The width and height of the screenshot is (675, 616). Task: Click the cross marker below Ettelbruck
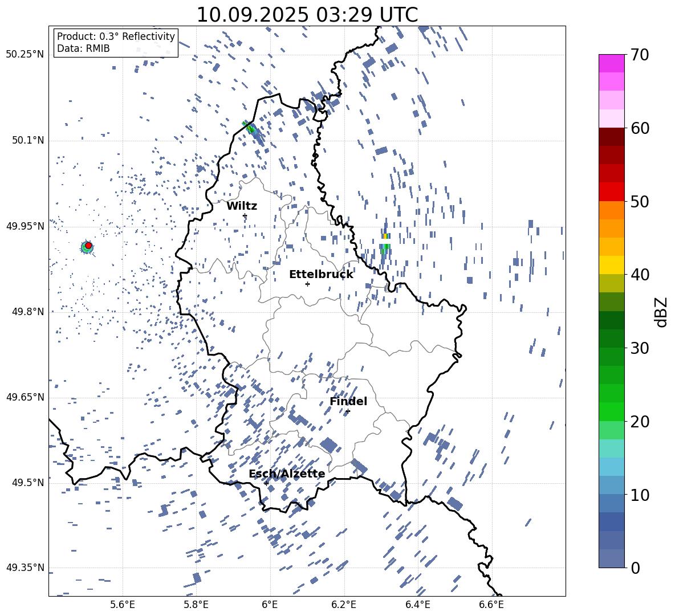307,284
